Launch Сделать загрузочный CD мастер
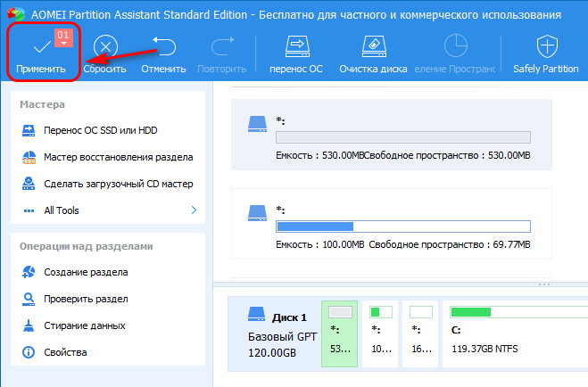Viewport: 588px width, 387px height. tap(108, 184)
